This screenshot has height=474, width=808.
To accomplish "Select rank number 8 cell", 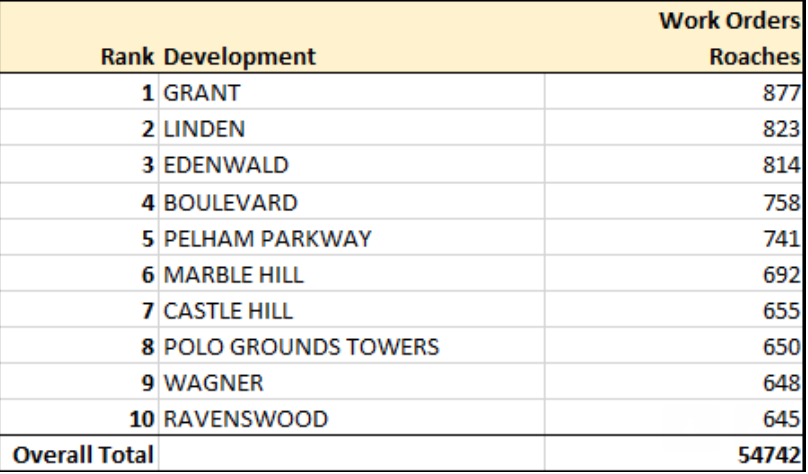I will (x=79, y=346).
